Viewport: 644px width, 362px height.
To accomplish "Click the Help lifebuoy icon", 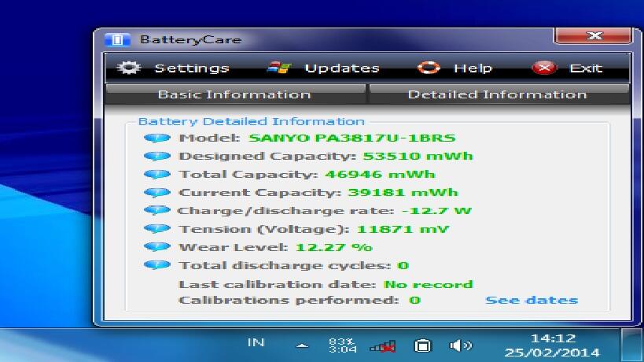I will pyautogui.click(x=429, y=68).
